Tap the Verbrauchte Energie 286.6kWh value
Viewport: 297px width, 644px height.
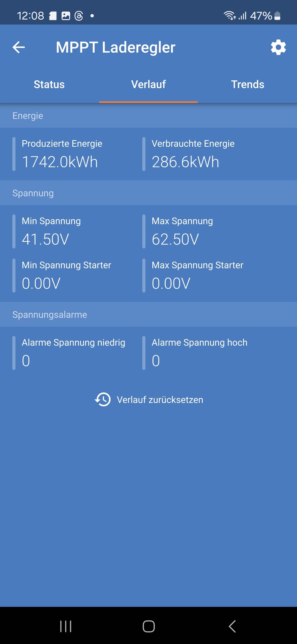(x=185, y=162)
